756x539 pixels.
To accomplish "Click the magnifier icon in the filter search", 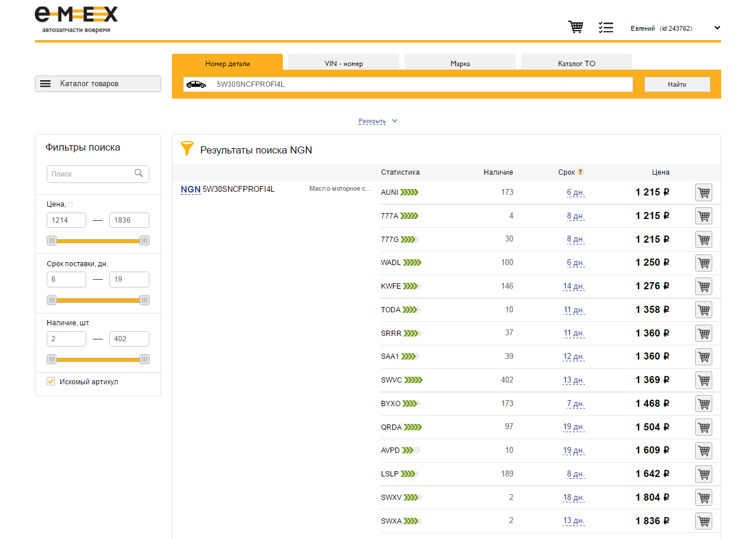I will point(139,174).
